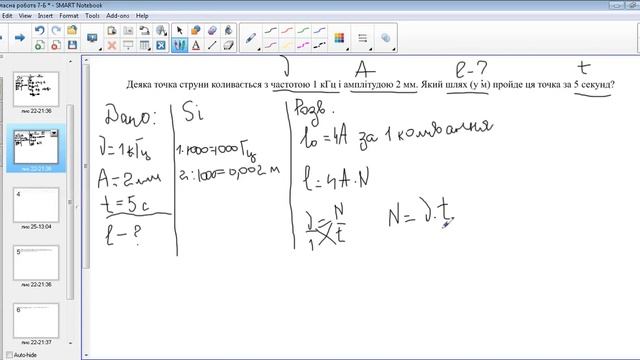Expand the view screens dropdown arrow
Screen dimensions: 640x360
[100, 49]
